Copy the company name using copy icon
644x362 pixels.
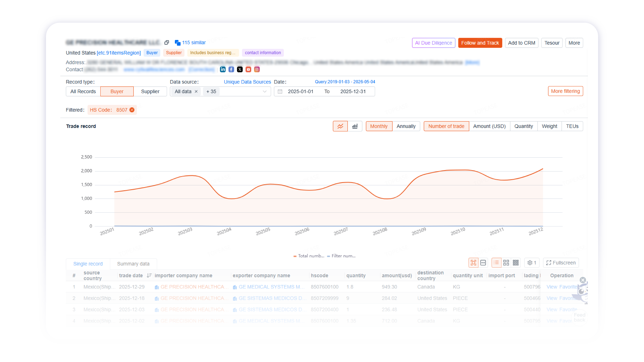[x=167, y=43]
